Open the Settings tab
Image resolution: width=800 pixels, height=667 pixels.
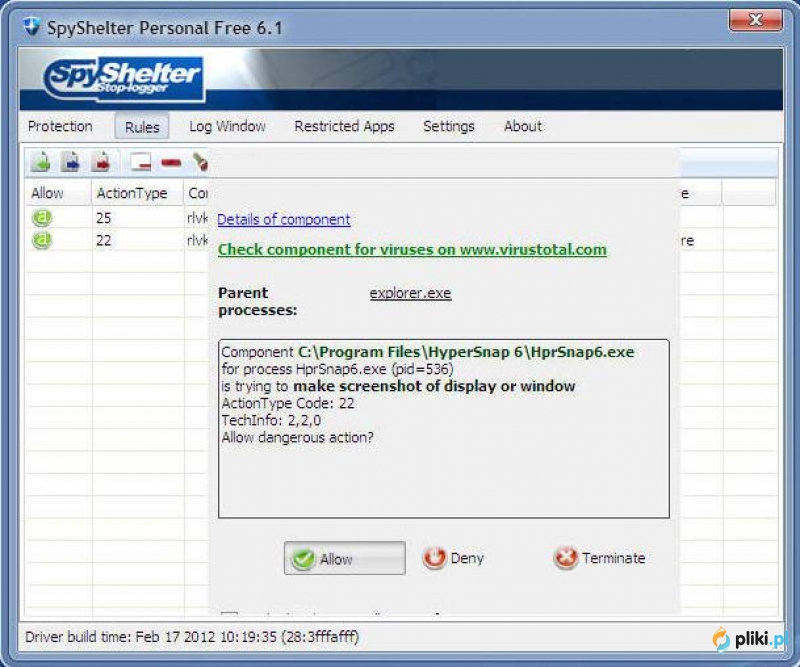click(x=449, y=127)
